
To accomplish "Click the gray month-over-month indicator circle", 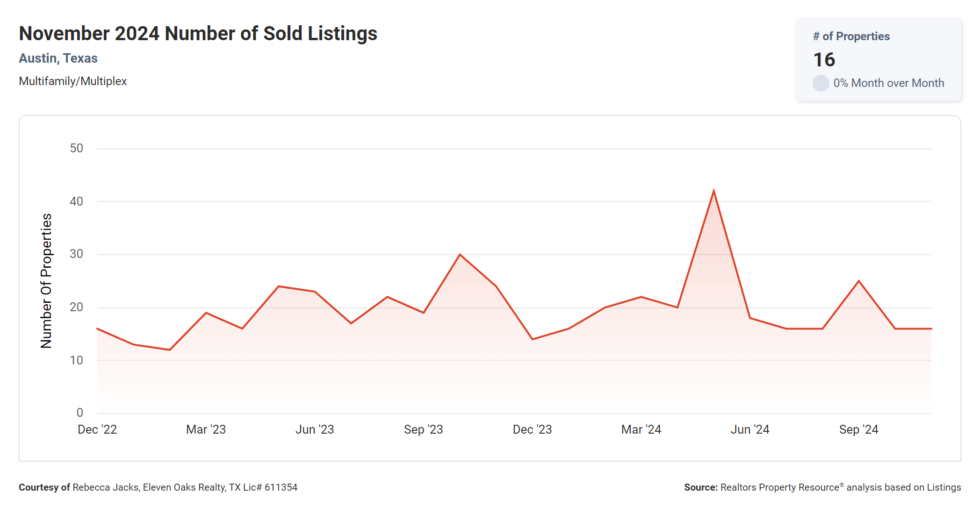I will (821, 83).
